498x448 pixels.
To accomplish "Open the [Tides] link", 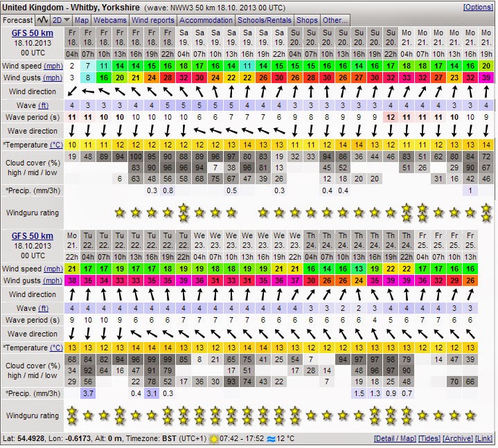I will [x=429, y=438].
